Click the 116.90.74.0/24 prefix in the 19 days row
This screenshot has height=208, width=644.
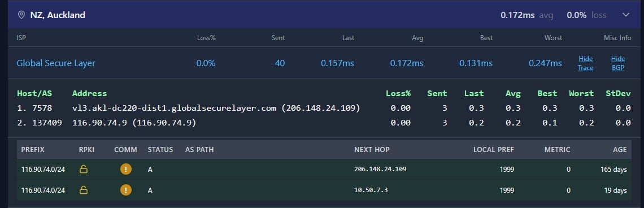point(43,190)
